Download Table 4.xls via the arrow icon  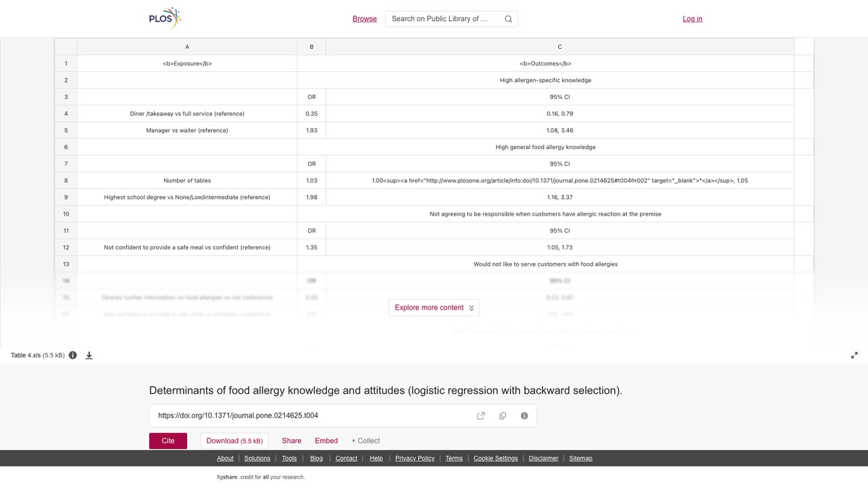click(x=89, y=355)
